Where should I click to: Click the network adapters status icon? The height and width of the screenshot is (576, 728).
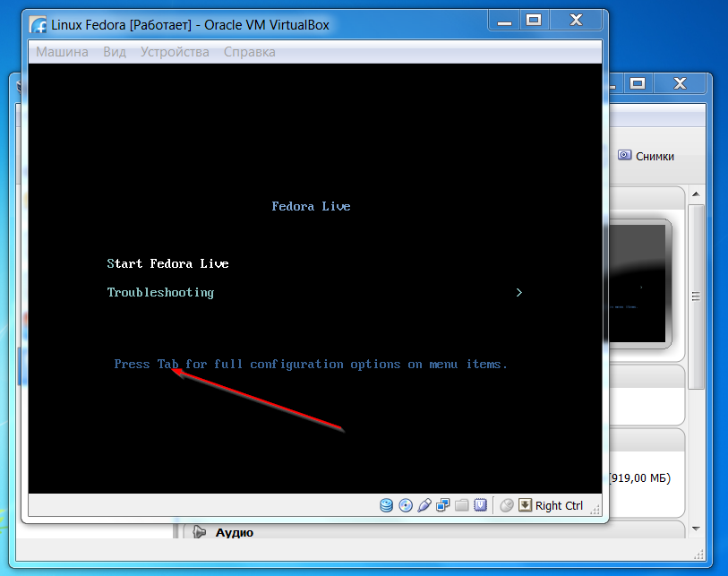click(x=442, y=505)
